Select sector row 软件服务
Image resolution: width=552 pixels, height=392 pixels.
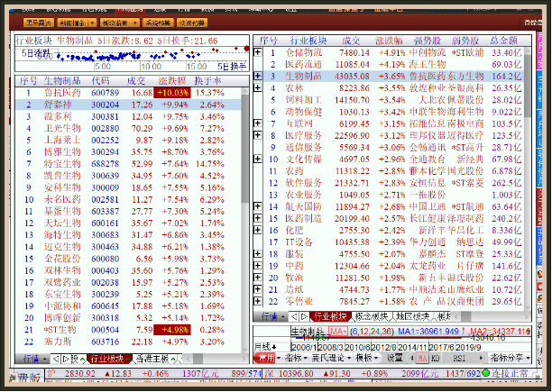coord(392,183)
